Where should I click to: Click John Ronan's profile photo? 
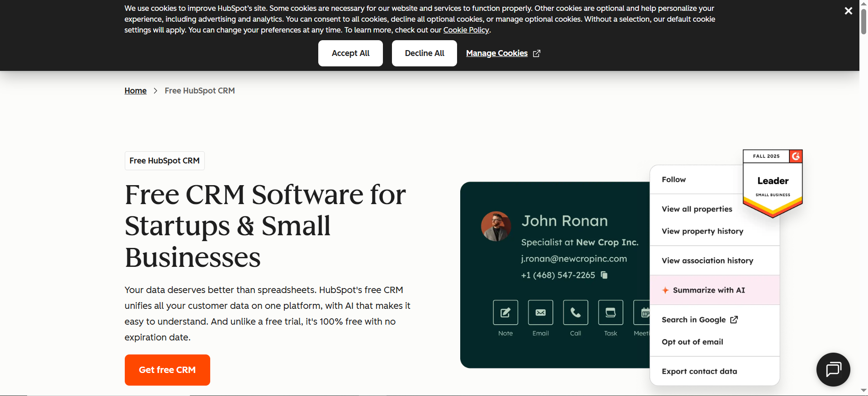pos(496,226)
